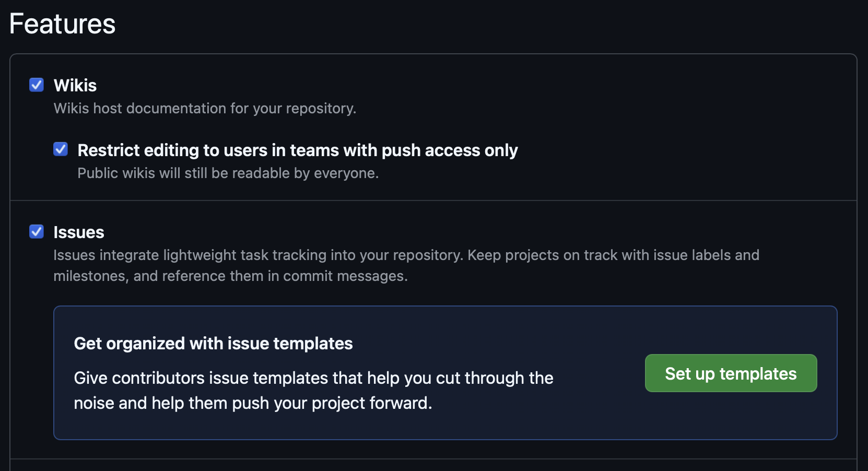This screenshot has width=868, height=471.
Task: Click the checked Issues checkbox icon
Action: pos(36,232)
